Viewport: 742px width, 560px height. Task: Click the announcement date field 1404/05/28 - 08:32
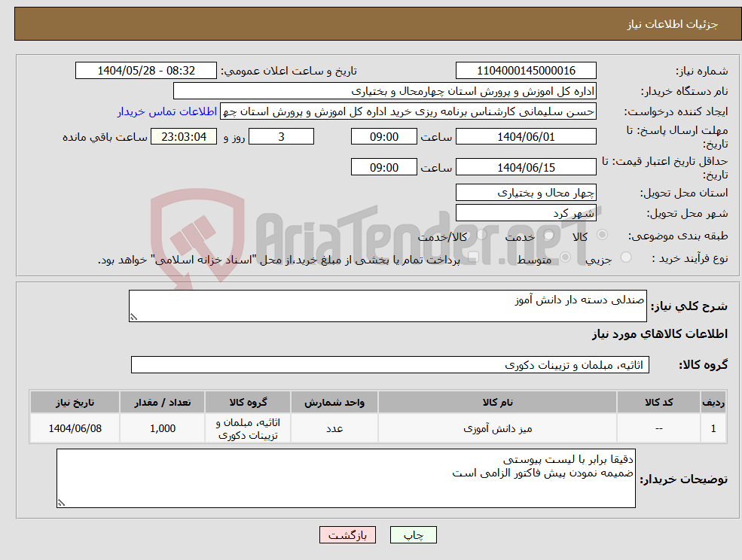click(x=145, y=71)
